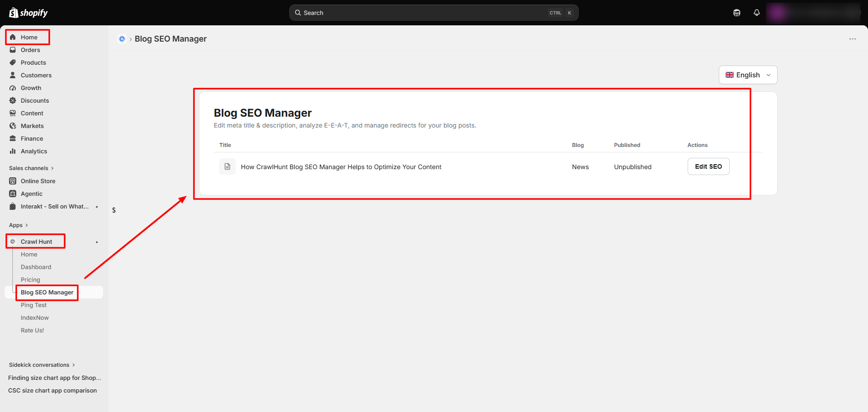Click the pin dot next to Interakt

pyautogui.click(x=97, y=207)
